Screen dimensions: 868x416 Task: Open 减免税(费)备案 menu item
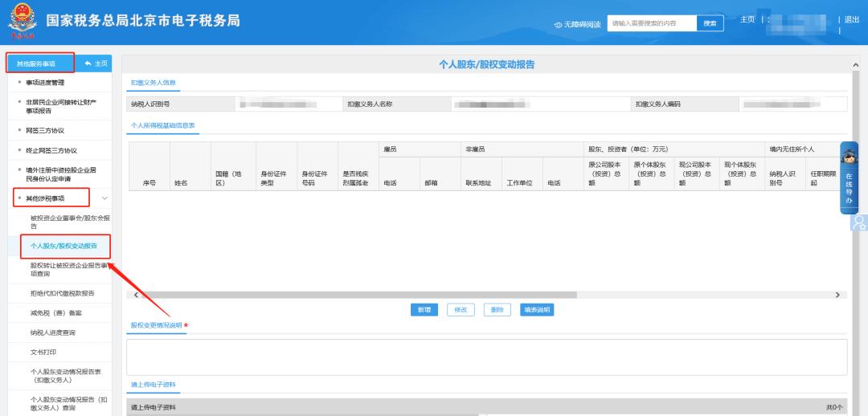pos(56,312)
